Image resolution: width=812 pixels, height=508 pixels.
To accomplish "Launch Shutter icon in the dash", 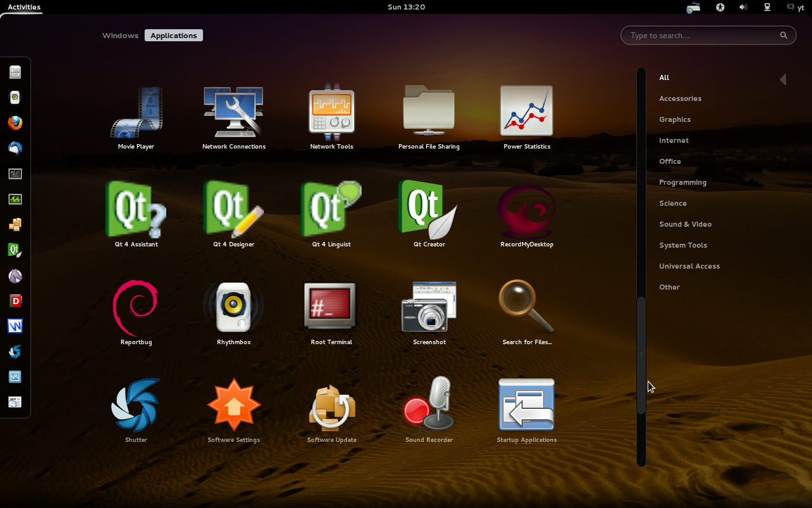I will (x=15, y=351).
